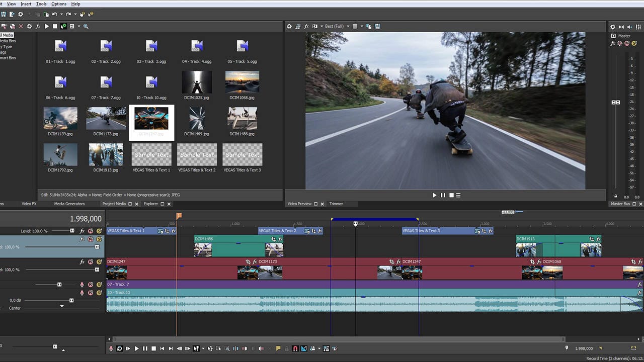Open track FX on the DCIM1247 video track

point(82,262)
